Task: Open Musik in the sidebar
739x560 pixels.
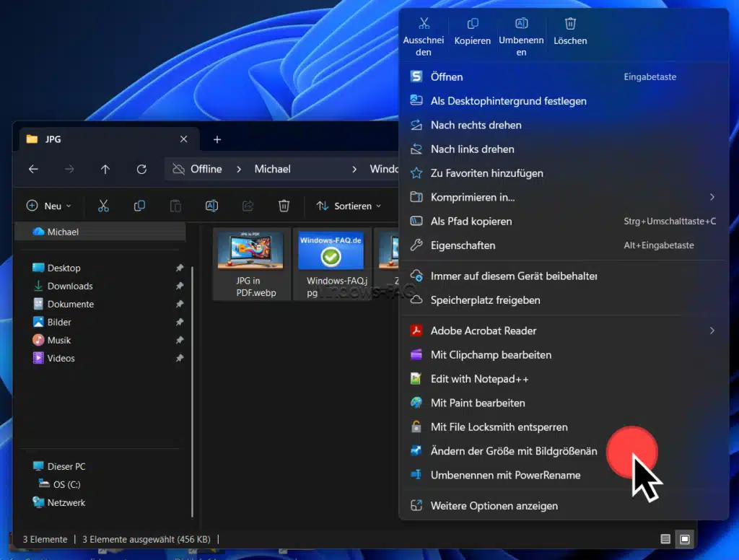Action: tap(59, 340)
